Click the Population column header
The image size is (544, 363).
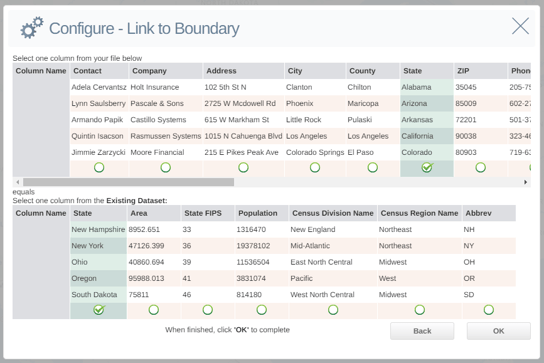pos(262,213)
